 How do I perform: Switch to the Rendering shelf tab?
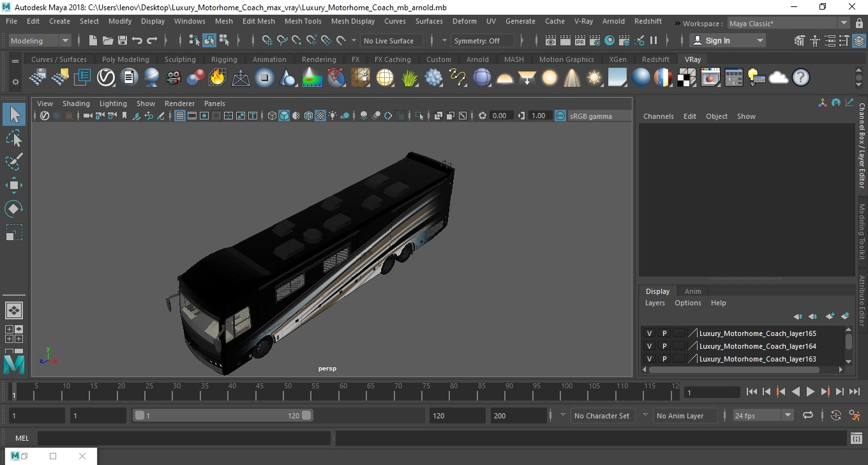[318, 59]
